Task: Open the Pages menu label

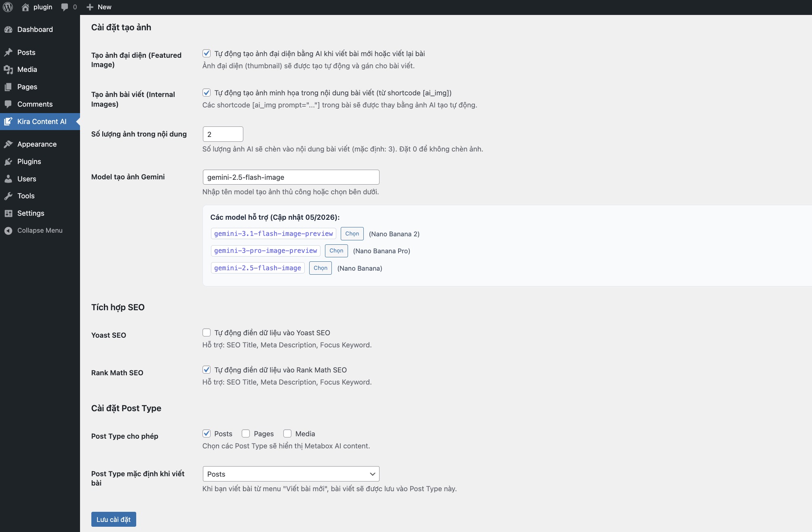Action: point(27,87)
